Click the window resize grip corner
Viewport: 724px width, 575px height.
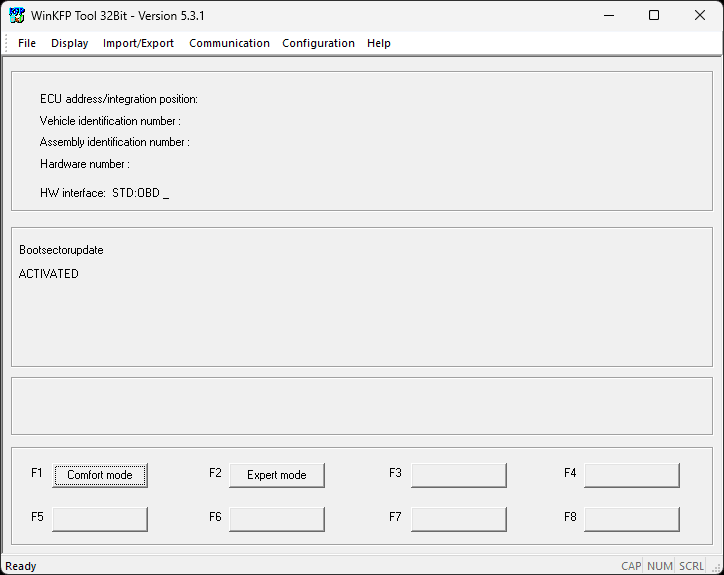(717, 569)
